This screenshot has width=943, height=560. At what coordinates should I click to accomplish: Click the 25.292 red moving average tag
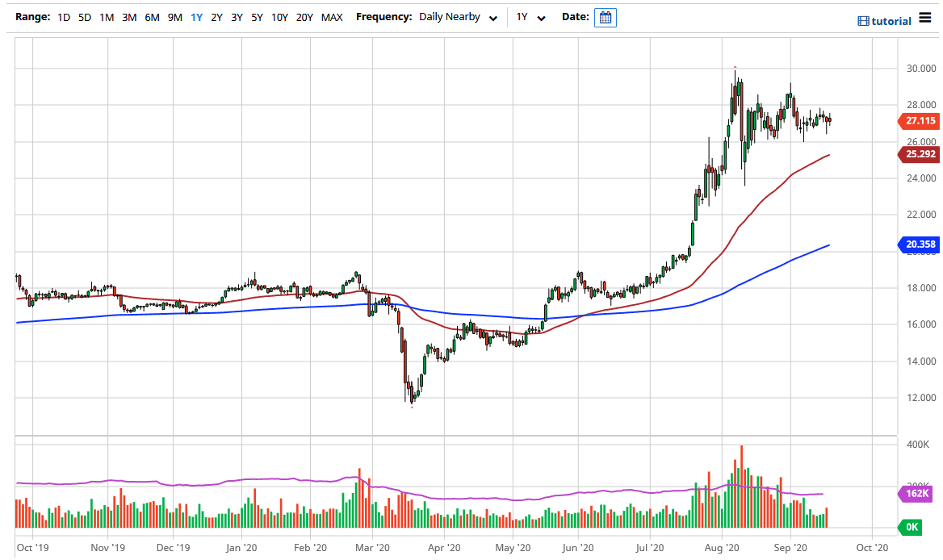tap(920, 153)
